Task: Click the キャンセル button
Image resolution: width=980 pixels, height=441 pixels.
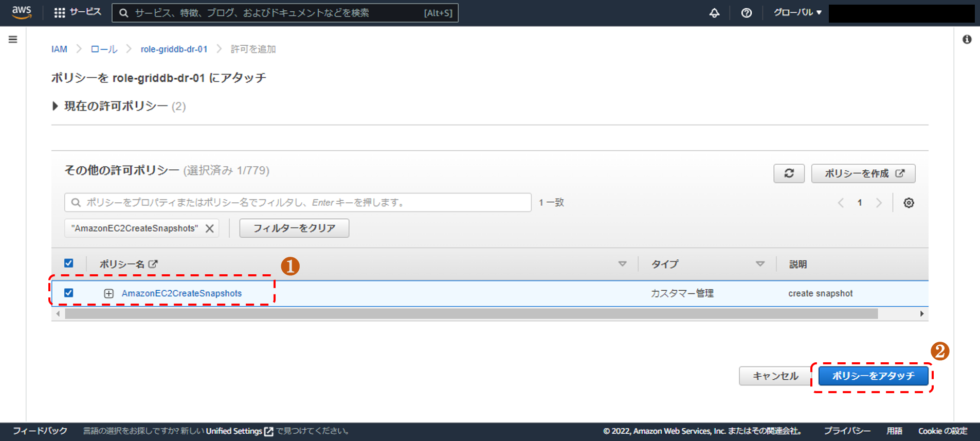Action: (x=775, y=376)
